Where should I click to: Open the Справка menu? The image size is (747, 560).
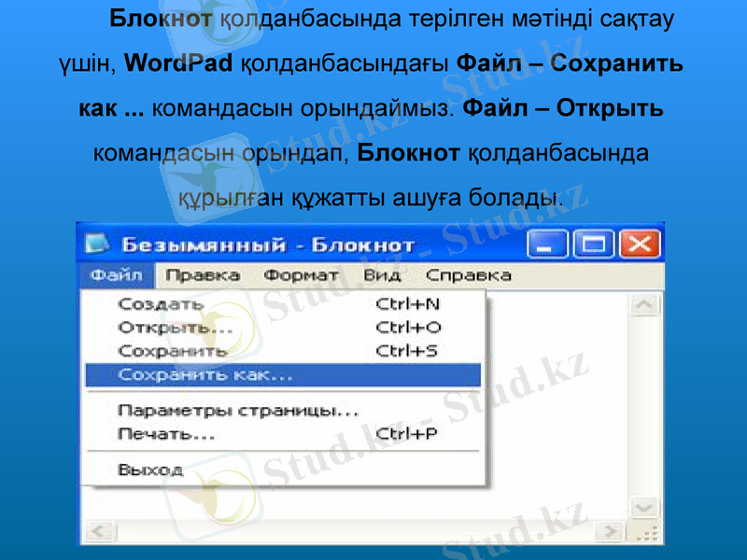coord(469,274)
